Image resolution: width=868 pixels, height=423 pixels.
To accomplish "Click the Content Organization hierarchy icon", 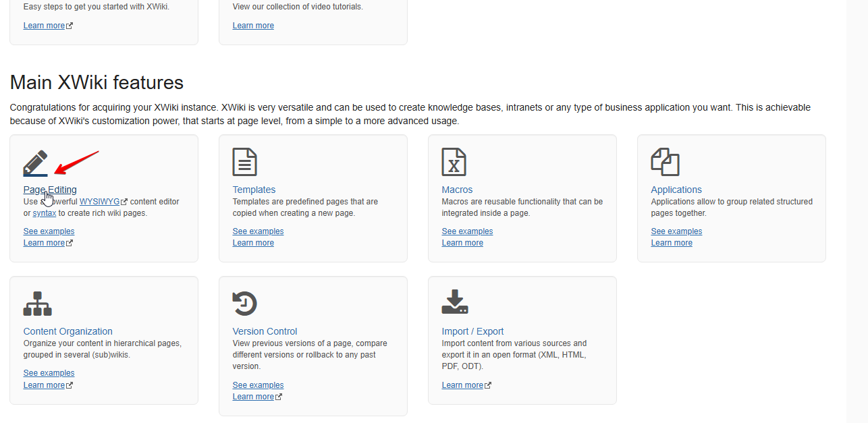I will coord(38,304).
